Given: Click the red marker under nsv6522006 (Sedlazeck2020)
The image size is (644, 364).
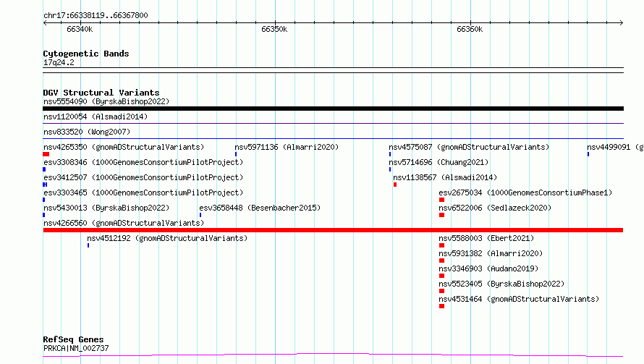Looking at the screenshot, I should (441, 215).
